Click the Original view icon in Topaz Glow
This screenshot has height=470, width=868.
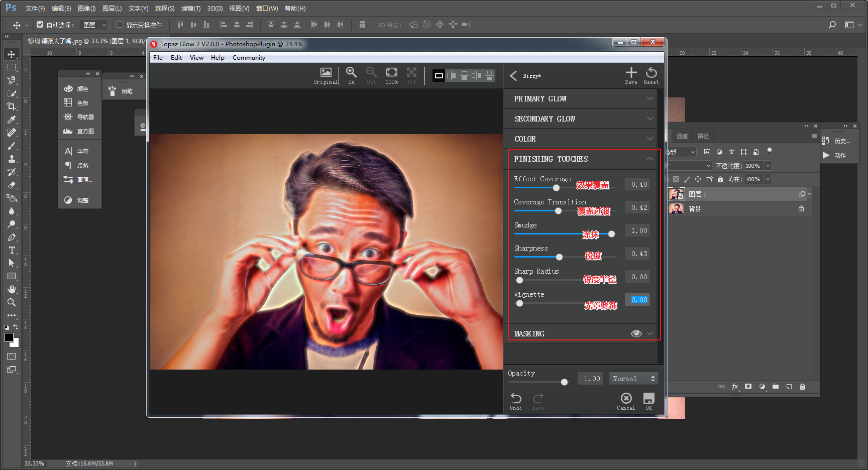click(325, 76)
